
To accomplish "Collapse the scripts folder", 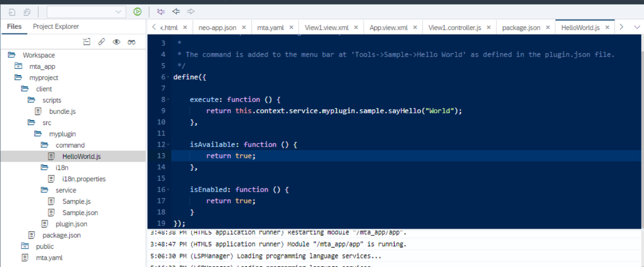I will coord(32,100).
